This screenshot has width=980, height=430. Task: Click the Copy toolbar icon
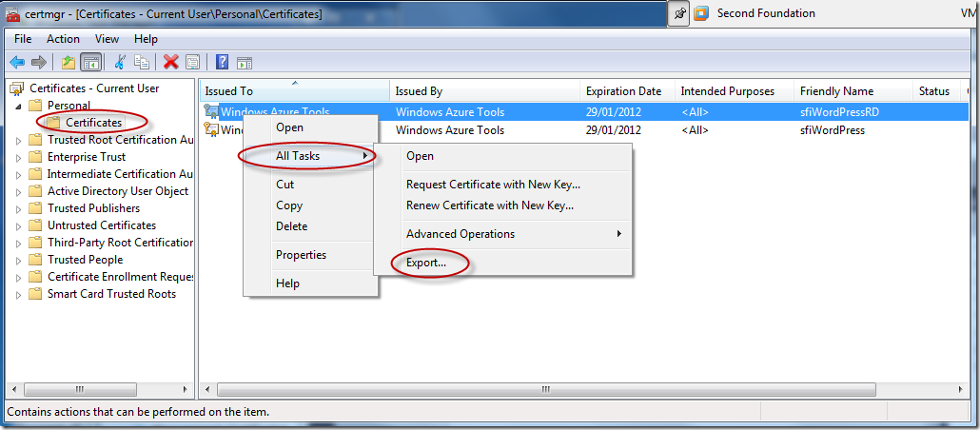[x=143, y=62]
